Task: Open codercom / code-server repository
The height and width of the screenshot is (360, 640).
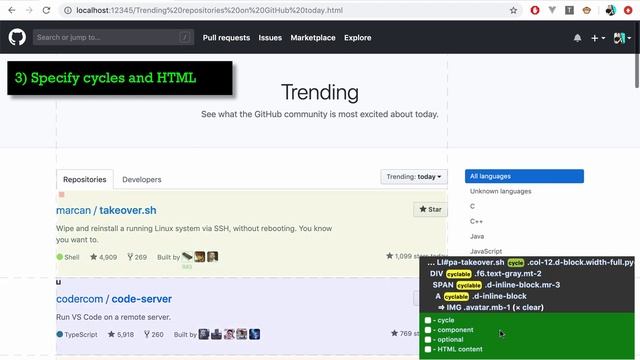Action: coord(114,299)
